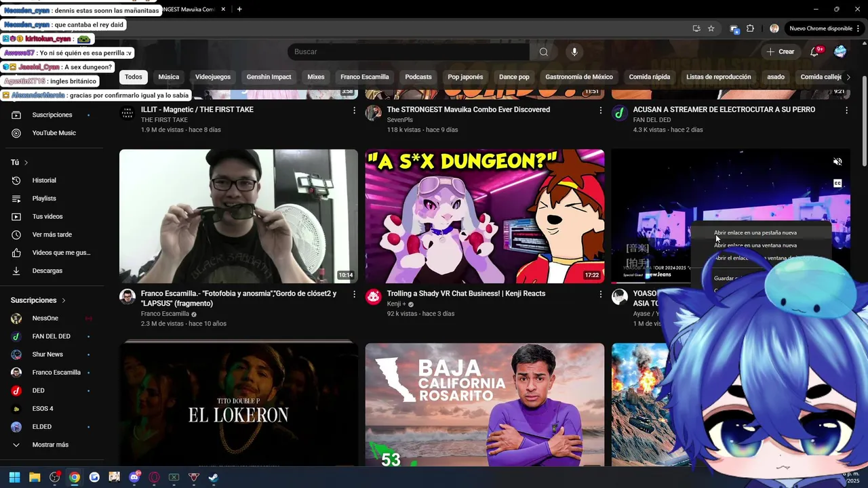Image resolution: width=868 pixels, height=488 pixels.
Task: Choose Abrir enlace en una ventana nueva
Action: (x=760, y=245)
